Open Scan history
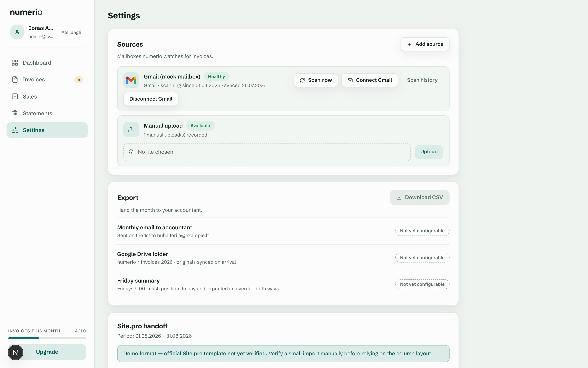 (422, 80)
